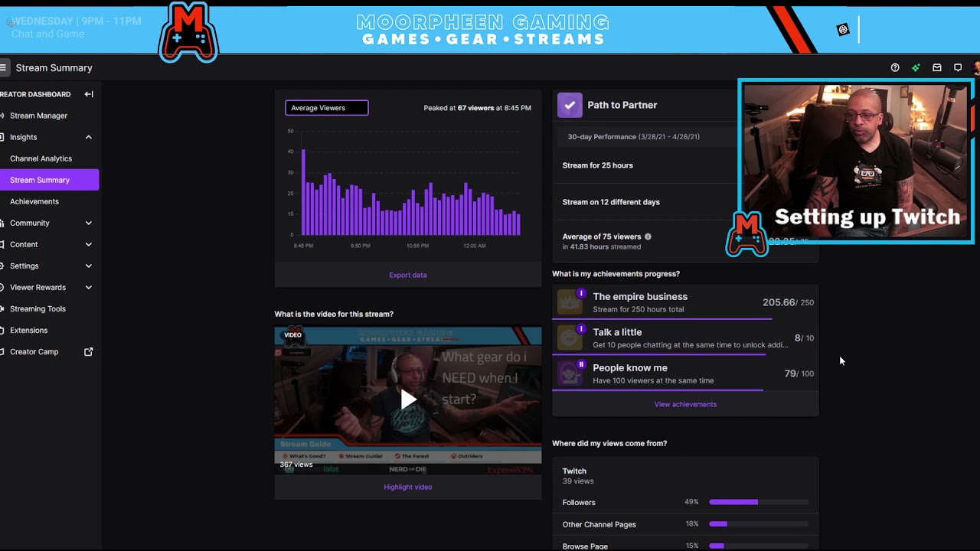Open Creator Camp link
Image resolution: width=980 pixels, height=551 pixels.
click(x=34, y=351)
